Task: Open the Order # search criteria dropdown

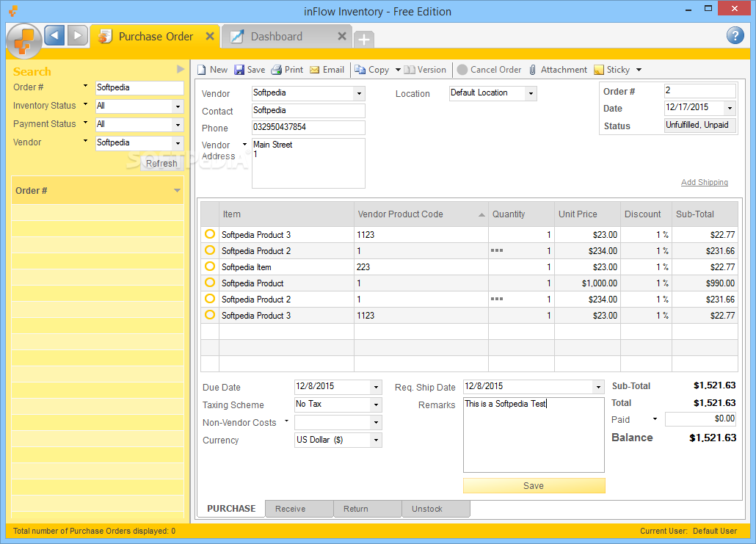Action: [85, 86]
